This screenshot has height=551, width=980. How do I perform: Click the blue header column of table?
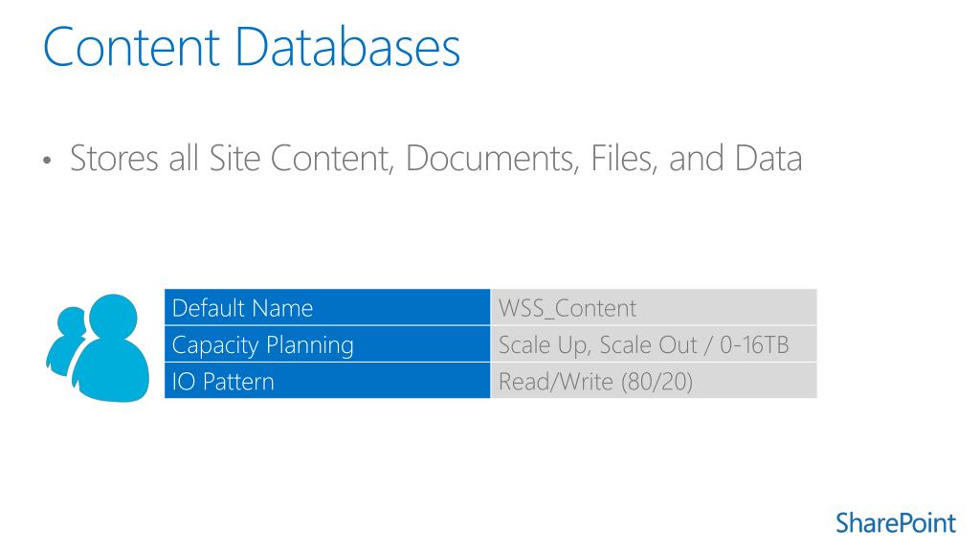327,343
